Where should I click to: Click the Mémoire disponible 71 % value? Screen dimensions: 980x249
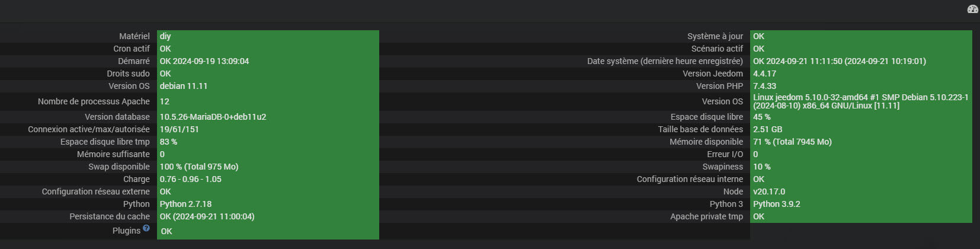click(x=792, y=142)
